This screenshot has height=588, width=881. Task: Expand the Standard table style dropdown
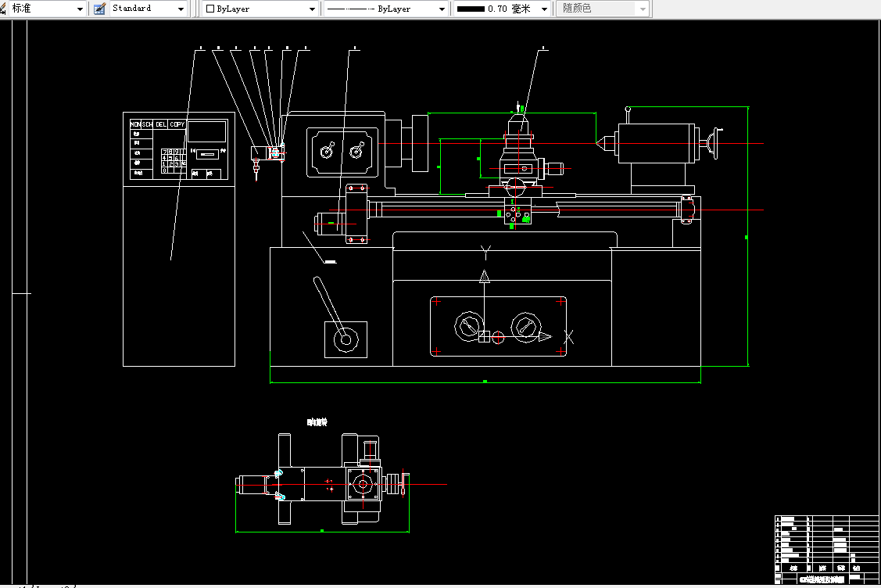click(x=181, y=9)
